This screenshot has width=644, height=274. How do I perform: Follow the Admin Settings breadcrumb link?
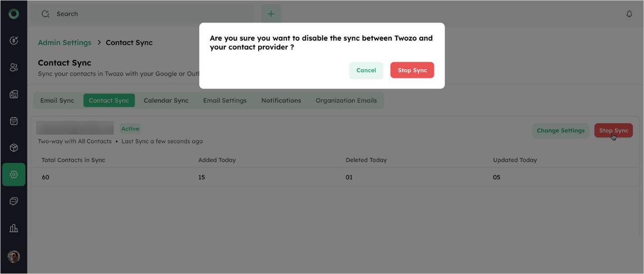click(64, 42)
